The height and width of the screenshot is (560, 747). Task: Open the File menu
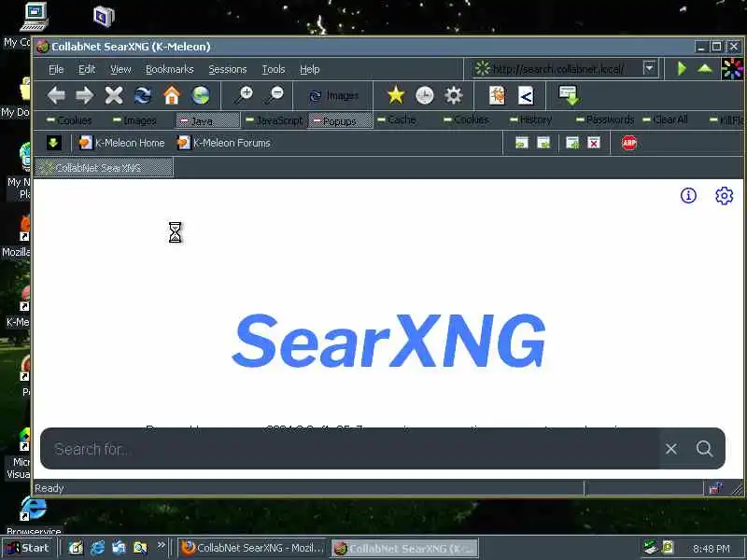(x=56, y=69)
